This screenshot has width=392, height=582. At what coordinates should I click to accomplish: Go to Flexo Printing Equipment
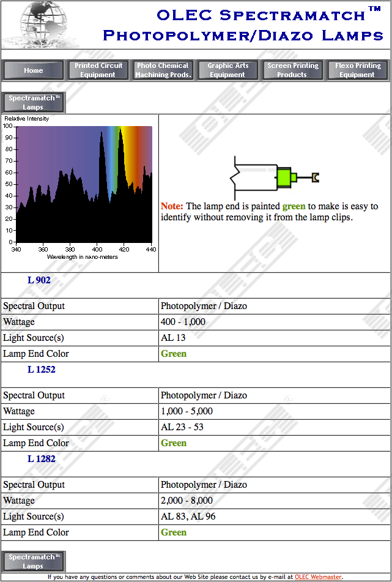[x=358, y=70]
